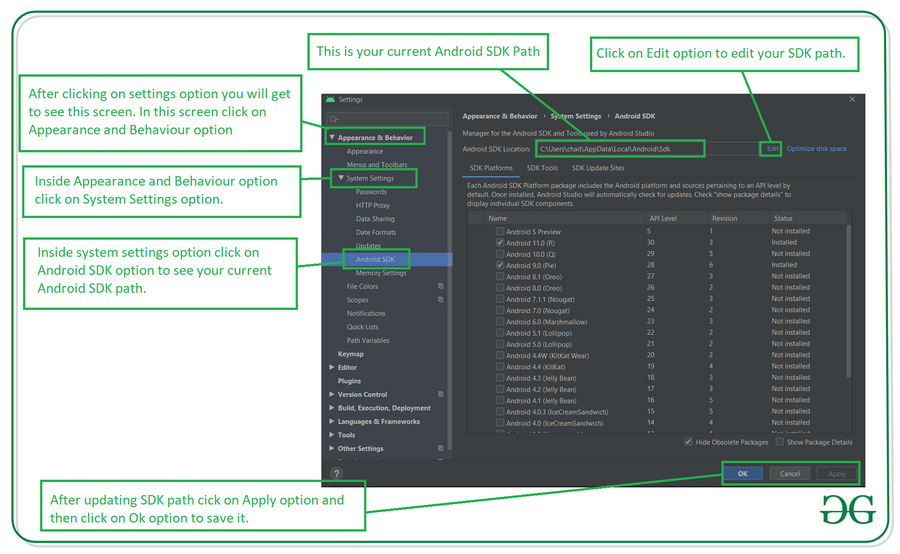Check the Android 7.1.1 (Nougat) checkbox

(500, 299)
